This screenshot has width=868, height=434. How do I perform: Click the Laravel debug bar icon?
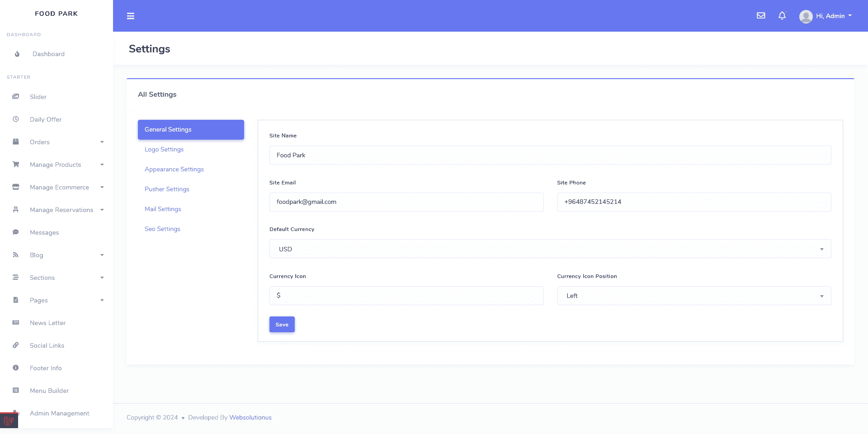click(9, 421)
